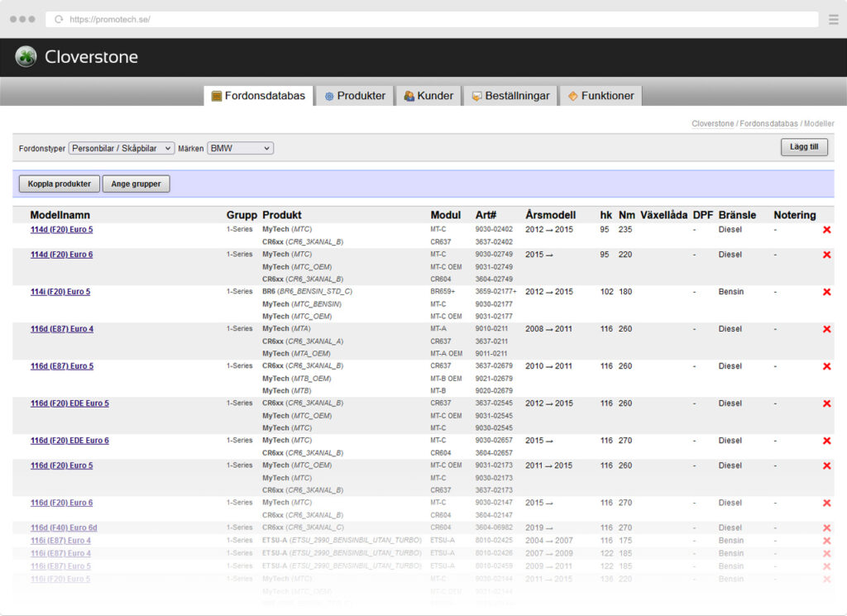The image size is (847, 616).
Task: Click the Kunder tab people icon
Action: point(409,96)
